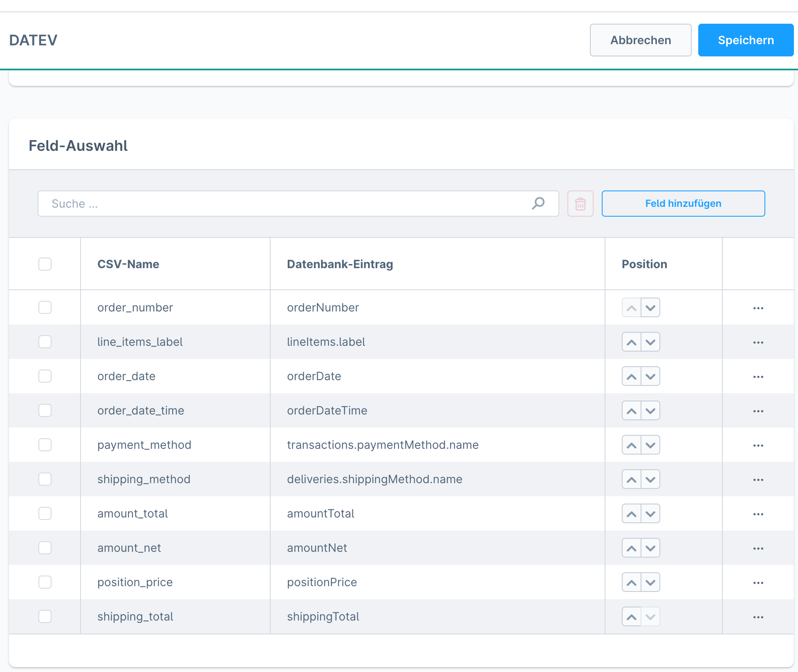The image size is (798, 672).
Task: Check the position_price row checkbox
Action: coord(45,582)
